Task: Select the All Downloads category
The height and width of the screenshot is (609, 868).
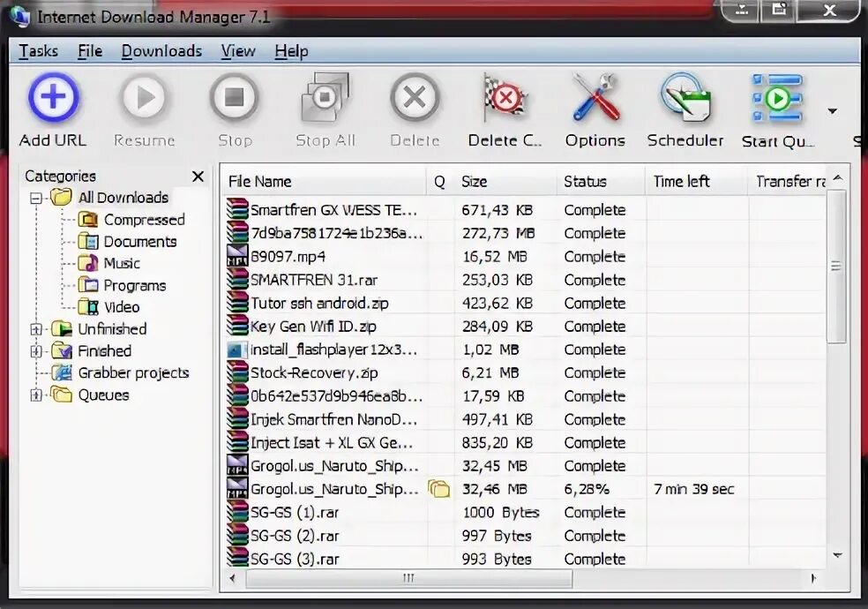Action: [x=123, y=198]
